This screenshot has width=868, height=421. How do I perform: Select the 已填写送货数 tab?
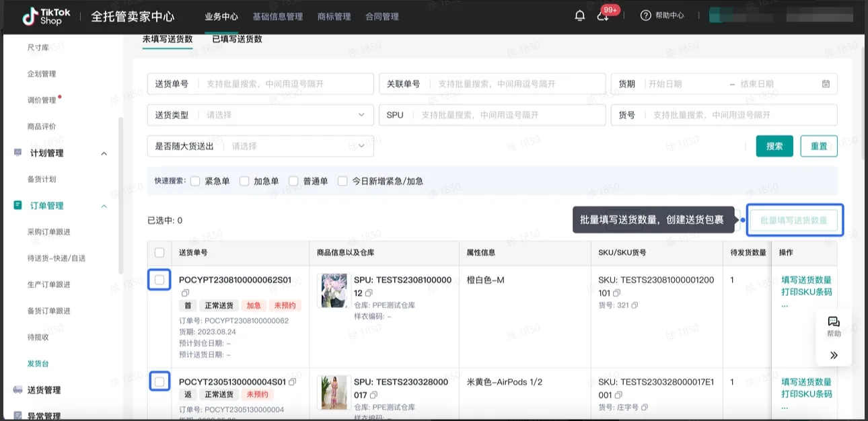click(238, 39)
